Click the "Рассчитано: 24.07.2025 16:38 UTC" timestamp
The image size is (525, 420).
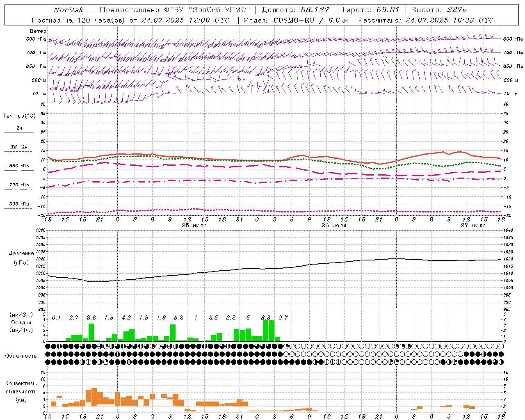pos(426,20)
